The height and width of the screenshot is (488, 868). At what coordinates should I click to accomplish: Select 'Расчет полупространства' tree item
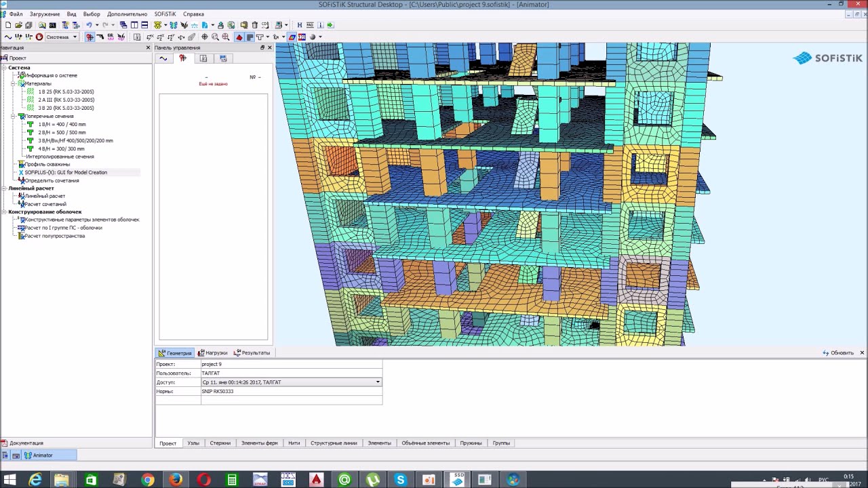click(x=54, y=236)
